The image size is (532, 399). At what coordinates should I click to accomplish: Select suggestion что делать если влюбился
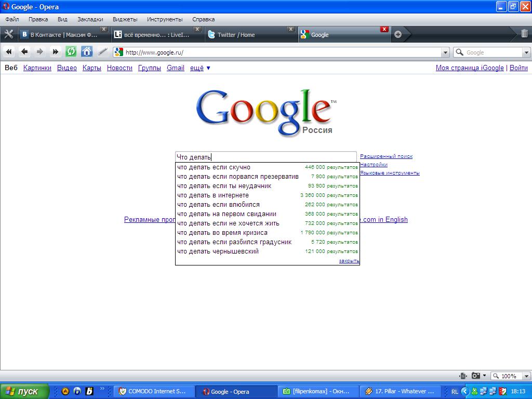coord(268,205)
